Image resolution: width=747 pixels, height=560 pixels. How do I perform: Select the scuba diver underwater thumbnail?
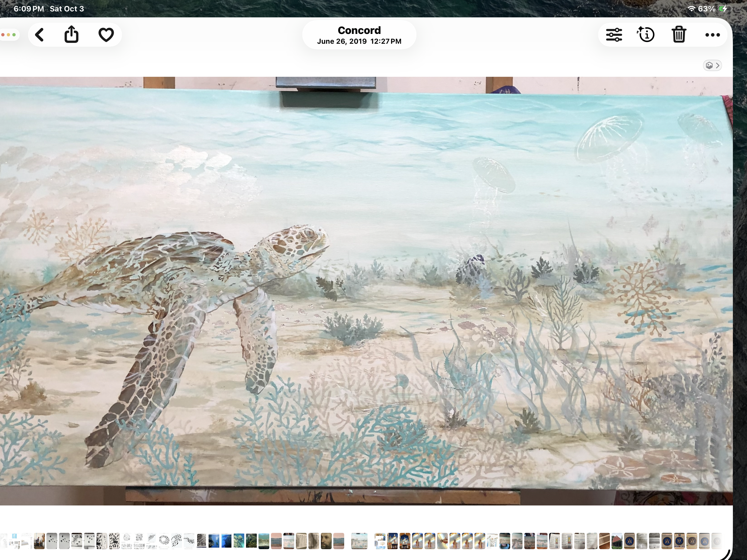coord(214,541)
